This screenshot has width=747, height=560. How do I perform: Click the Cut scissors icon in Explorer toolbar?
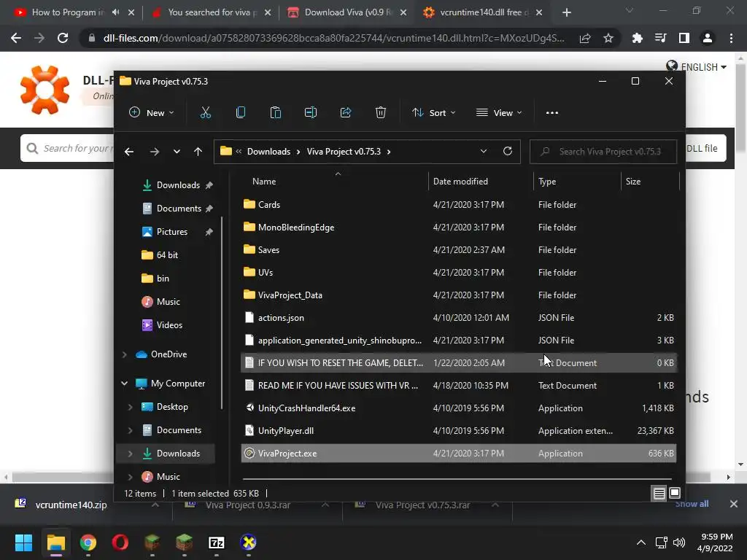205,113
